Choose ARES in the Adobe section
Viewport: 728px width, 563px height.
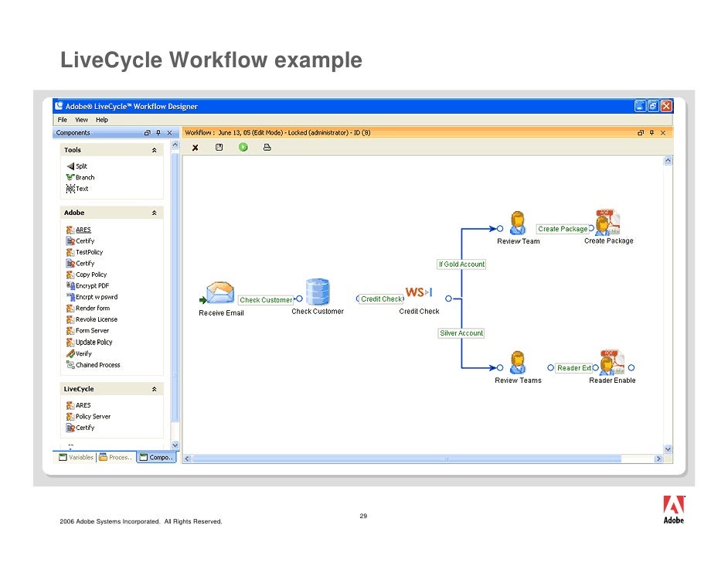pyautogui.click(x=79, y=230)
